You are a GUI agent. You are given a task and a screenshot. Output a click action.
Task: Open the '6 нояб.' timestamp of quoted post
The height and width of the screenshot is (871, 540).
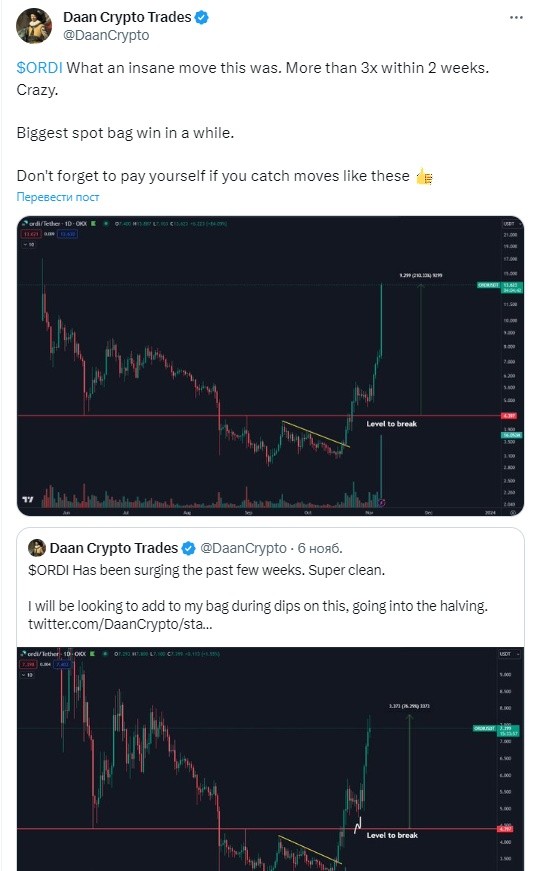(x=320, y=548)
